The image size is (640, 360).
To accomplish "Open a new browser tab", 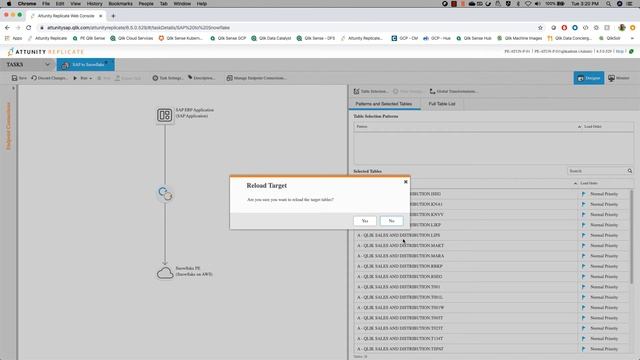I will coord(113,16).
